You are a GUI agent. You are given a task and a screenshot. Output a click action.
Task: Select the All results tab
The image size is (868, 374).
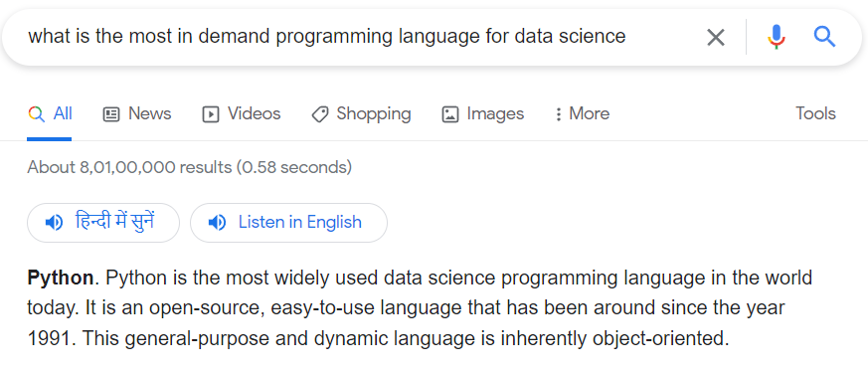50,113
